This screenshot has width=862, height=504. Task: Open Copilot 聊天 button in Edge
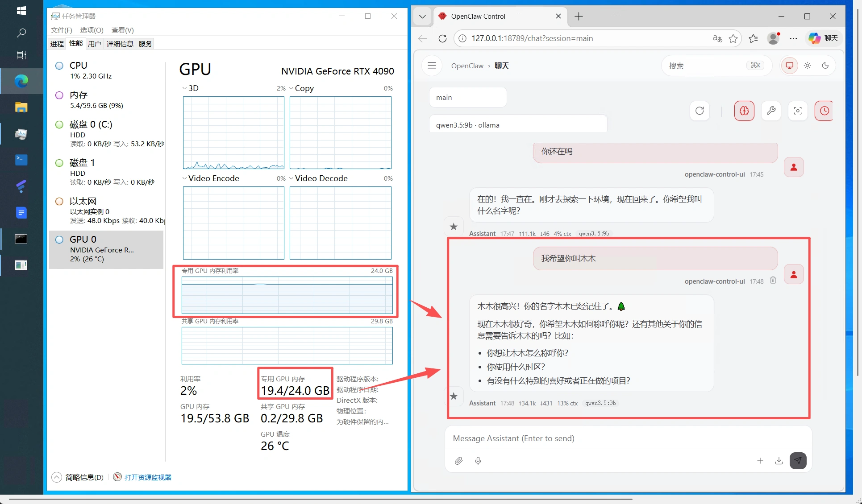[824, 38]
